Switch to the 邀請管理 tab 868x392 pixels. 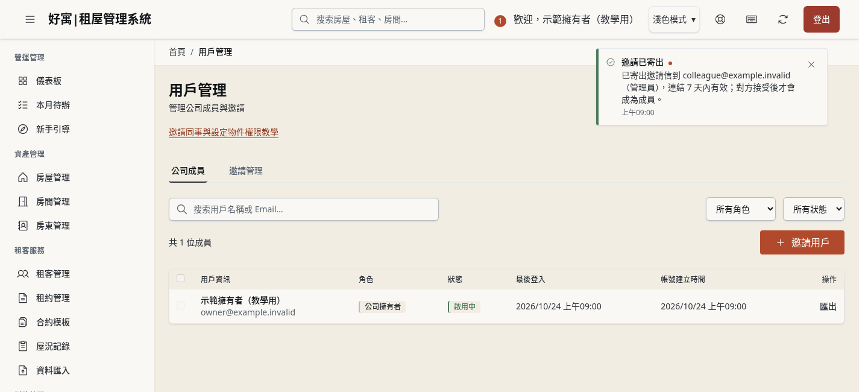click(x=246, y=171)
